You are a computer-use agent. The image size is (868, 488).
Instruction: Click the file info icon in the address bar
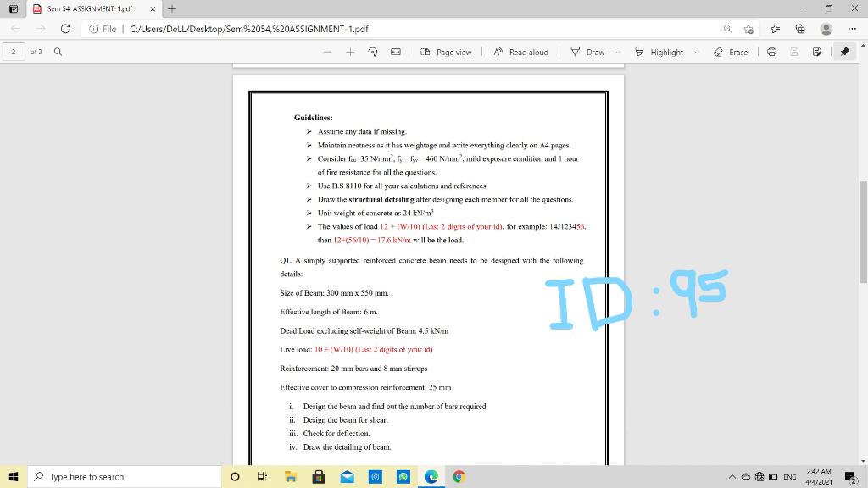tap(93, 29)
